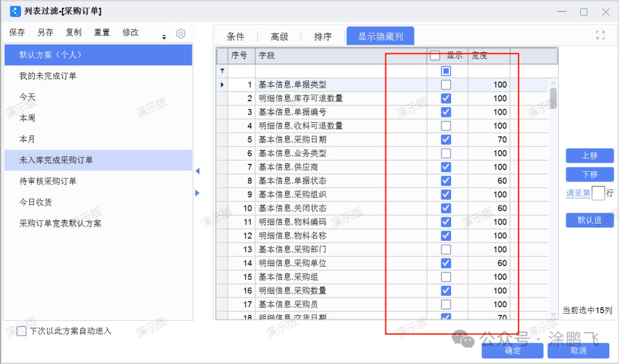Maximize the 列表过滤 dialog window
The height and width of the screenshot is (364, 619).
coord(583,11)
